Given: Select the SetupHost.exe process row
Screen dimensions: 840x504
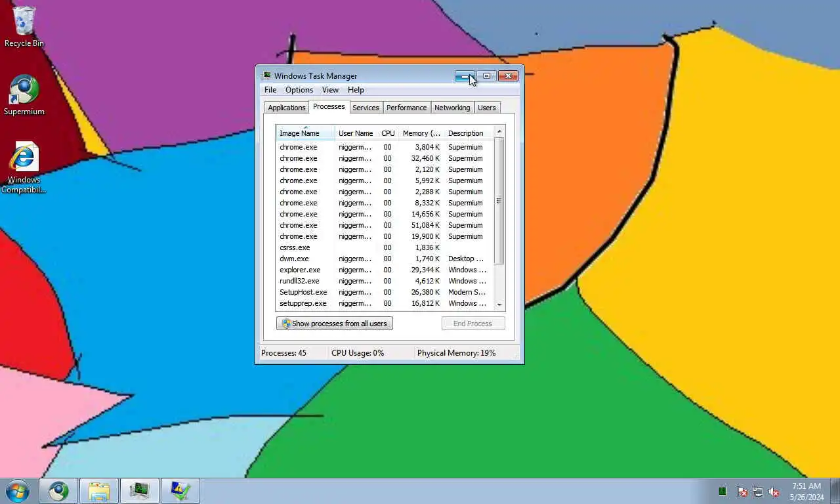Looking at the screenshot, I should pyautogui.click(x=385, y=292).
